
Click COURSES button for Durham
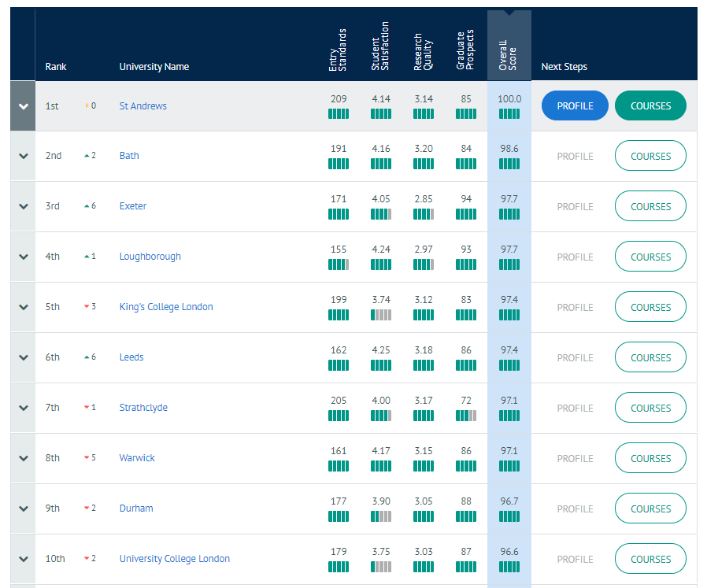point(650,508)
